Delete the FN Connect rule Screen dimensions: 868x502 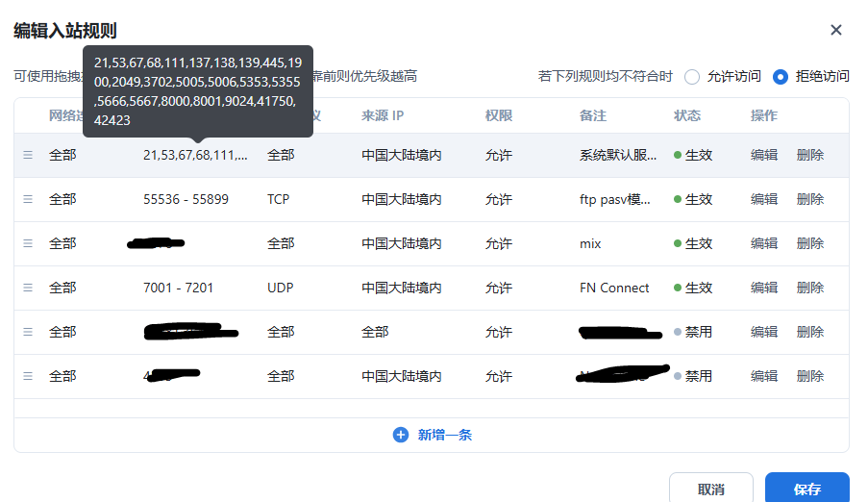810,289
